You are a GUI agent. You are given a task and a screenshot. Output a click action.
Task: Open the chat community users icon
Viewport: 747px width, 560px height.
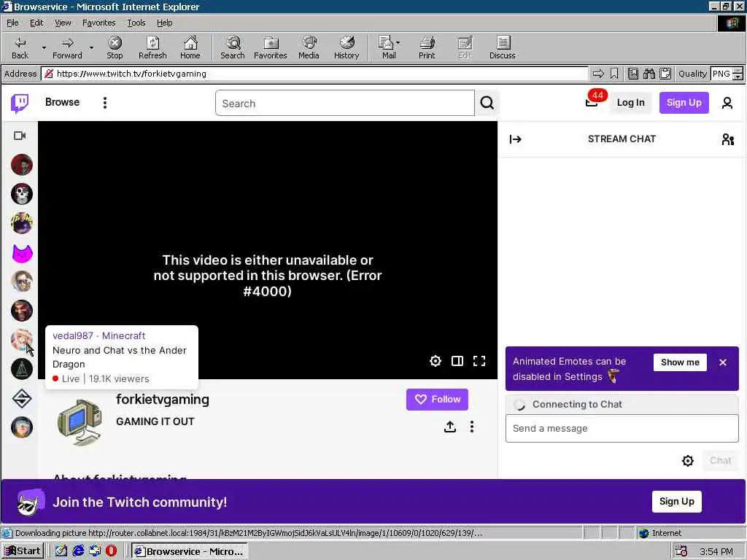727,139
